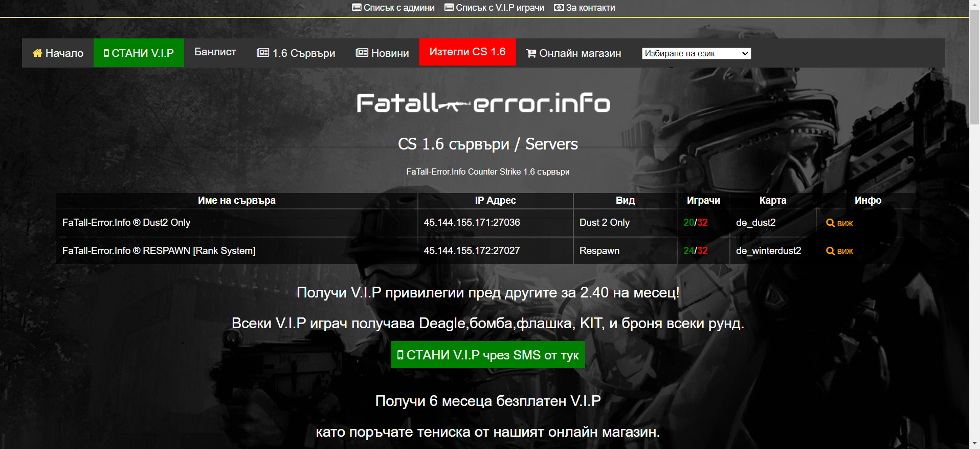
Task: Click СТАНИ V.I.P чрез SMS от тук button
Action: coord(488,355)
